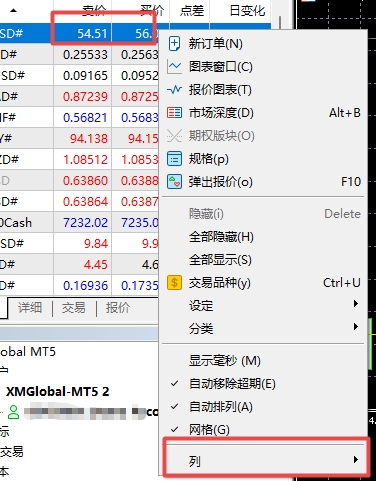Click the blue price 7232.02
Image resolution: width=376 pixels, height=481 pixels.
82,223
